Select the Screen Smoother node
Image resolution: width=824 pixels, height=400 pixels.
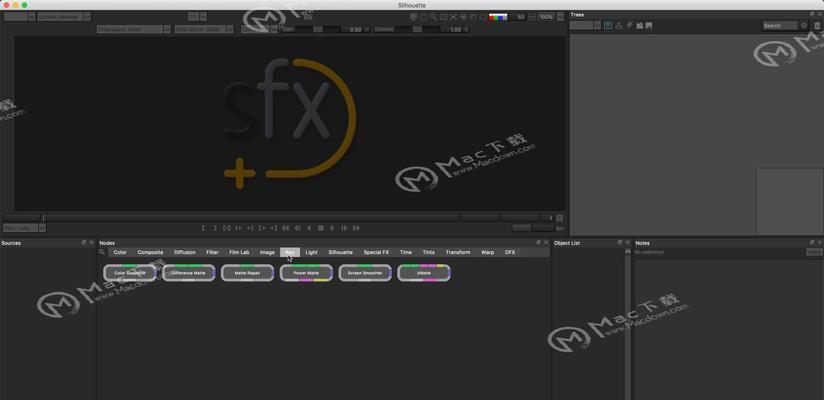pyautogui.click(x=365, y=273)
